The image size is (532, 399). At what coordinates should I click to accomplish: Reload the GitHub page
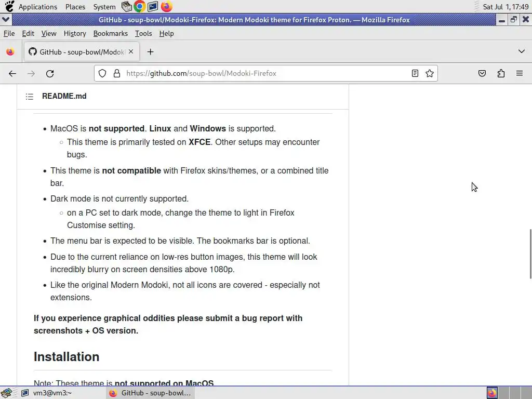50,74
